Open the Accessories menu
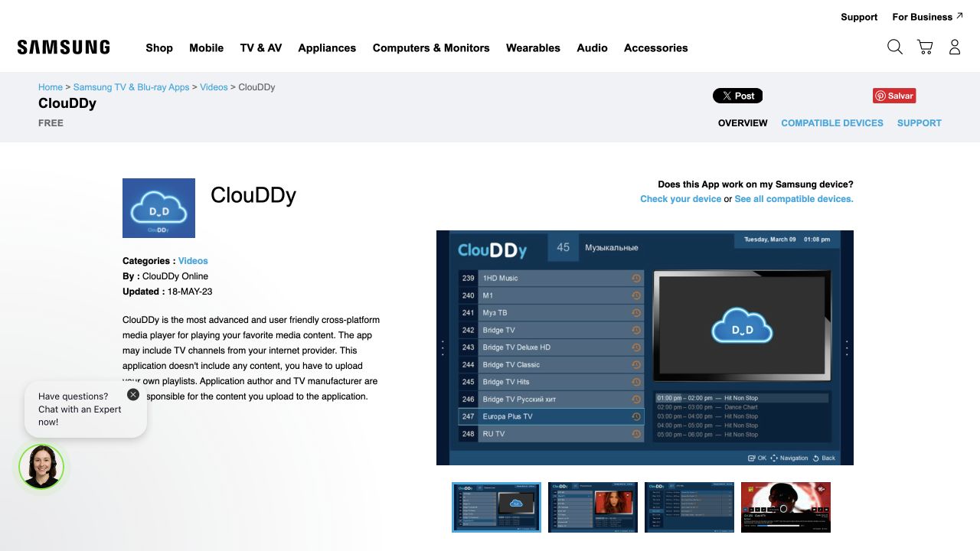Screen dimensions: 980x551 [655, 47]
